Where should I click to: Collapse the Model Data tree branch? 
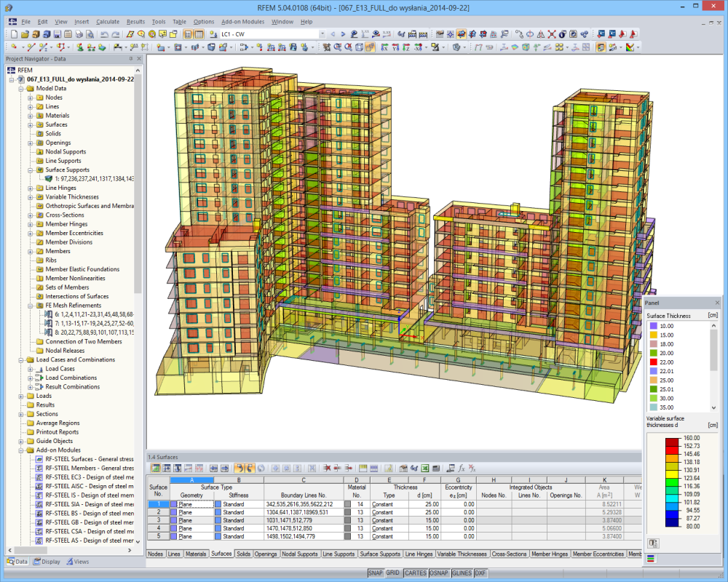(20, 88)
